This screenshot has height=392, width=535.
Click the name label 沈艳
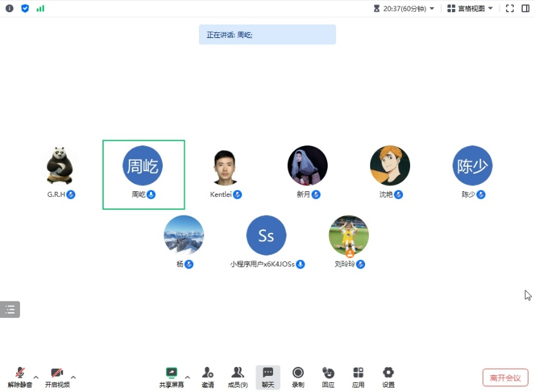pos(386,194)
